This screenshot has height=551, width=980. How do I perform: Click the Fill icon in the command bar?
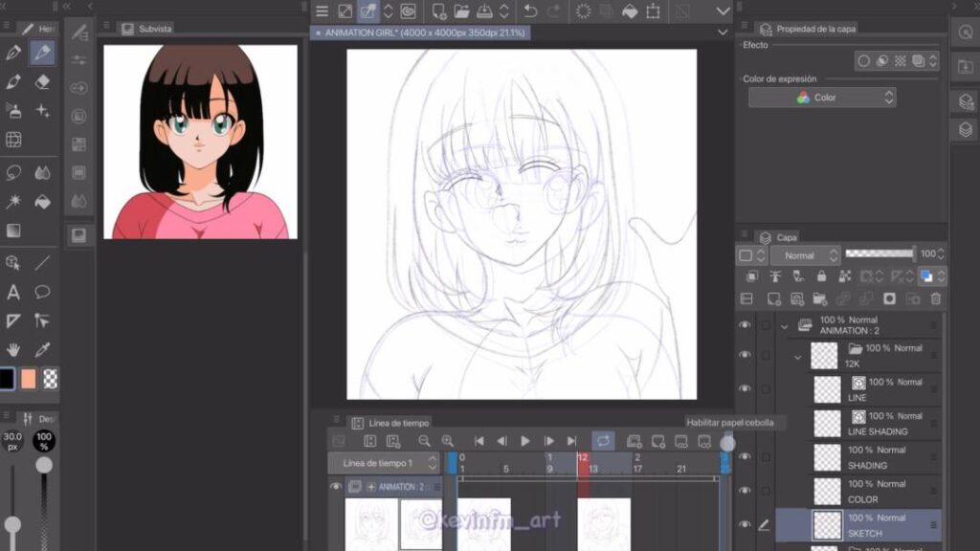pyautogui.click(x=630, y=11)
